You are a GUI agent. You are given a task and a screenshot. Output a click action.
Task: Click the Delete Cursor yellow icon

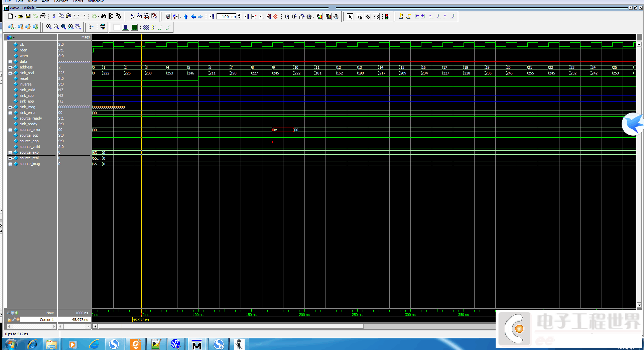408,16
